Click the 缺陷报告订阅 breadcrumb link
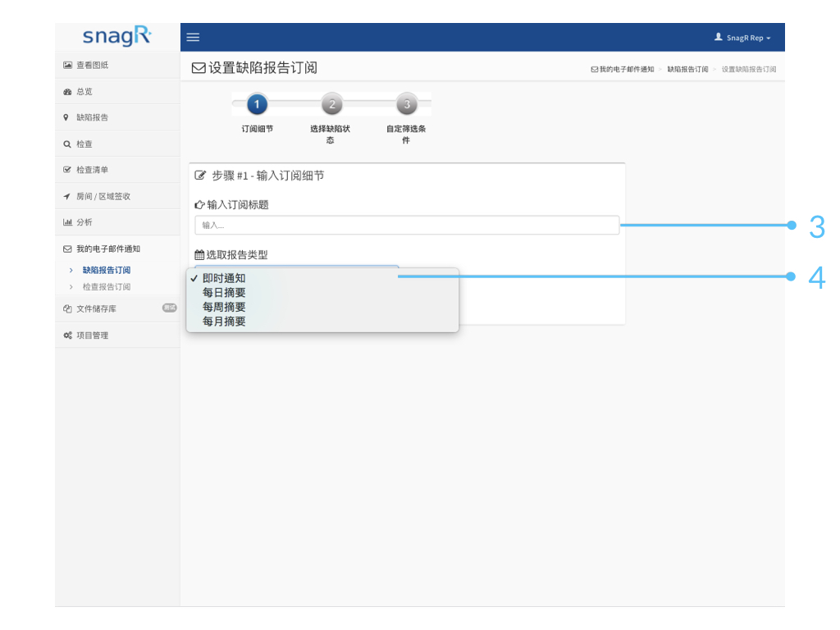840x630 pixels. pyautogui.click(x=688, y=69)
